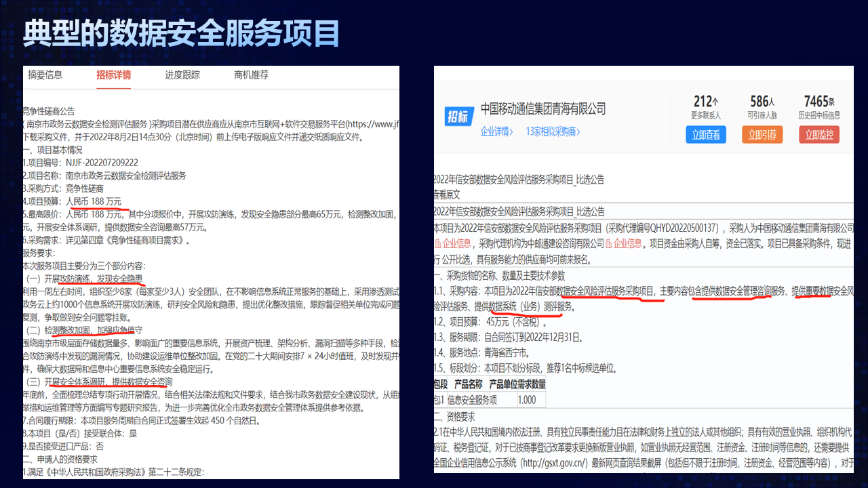This screenshot has width=868, height=488.
Task: Click the orange 立即引荐 button
Action: 762,135
